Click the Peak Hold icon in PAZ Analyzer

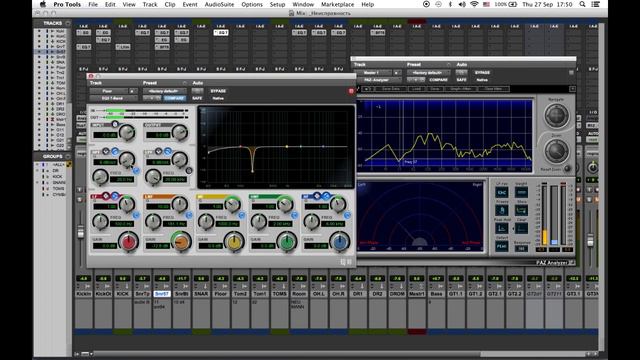tap(502, 228)
